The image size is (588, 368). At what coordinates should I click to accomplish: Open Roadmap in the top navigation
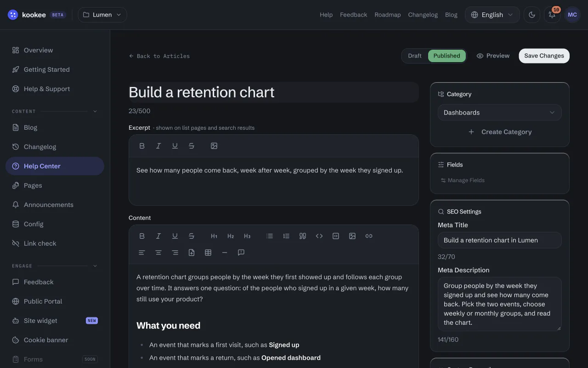pos(388,15)
